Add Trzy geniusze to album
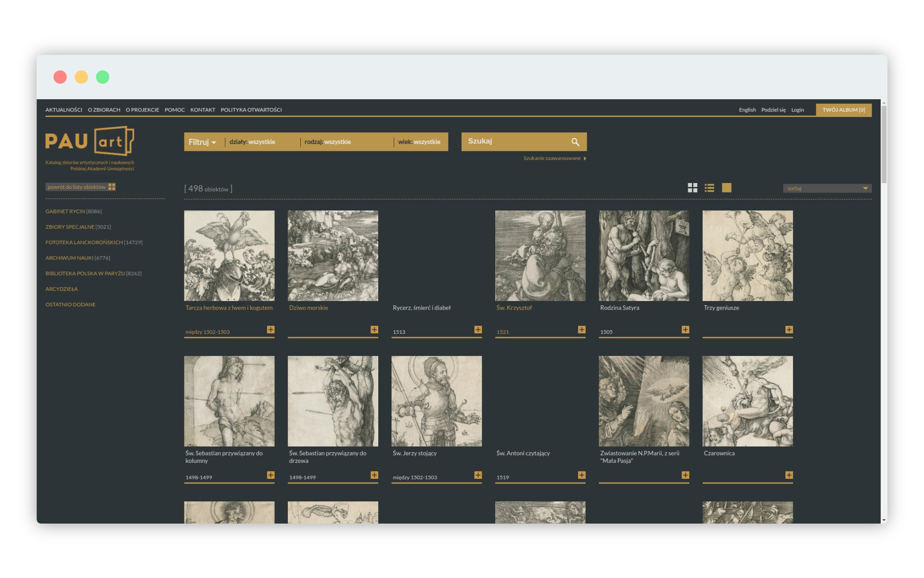 [x=789, y=329]
